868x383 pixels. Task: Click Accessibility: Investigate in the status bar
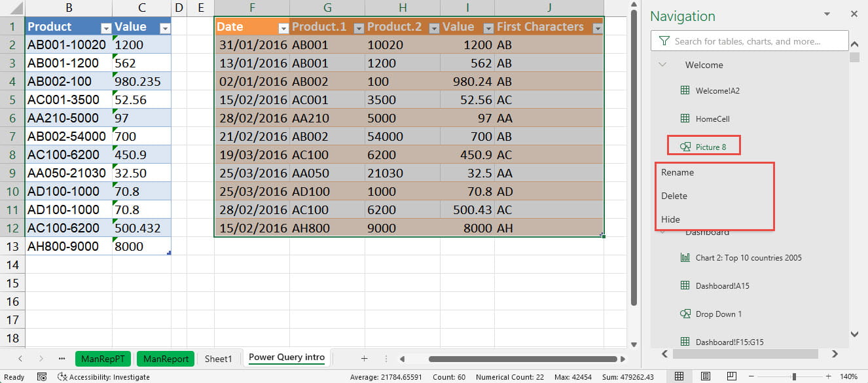[103, 377]
